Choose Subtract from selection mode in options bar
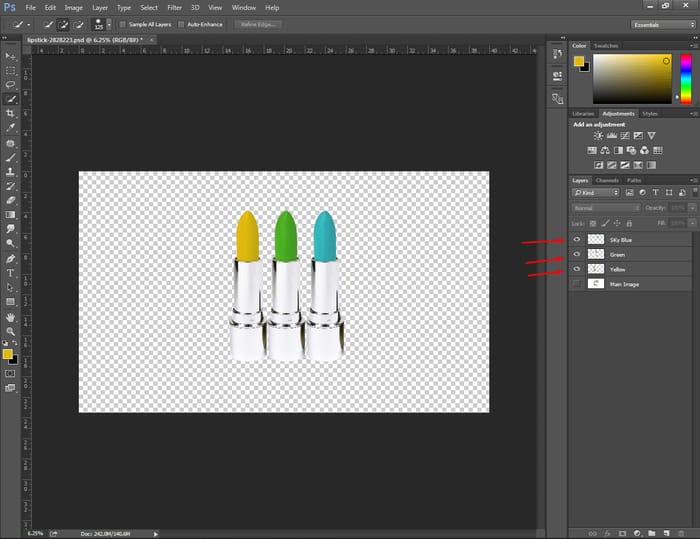The height and width of the screenshot is (539, 700). tap(78, 25)
